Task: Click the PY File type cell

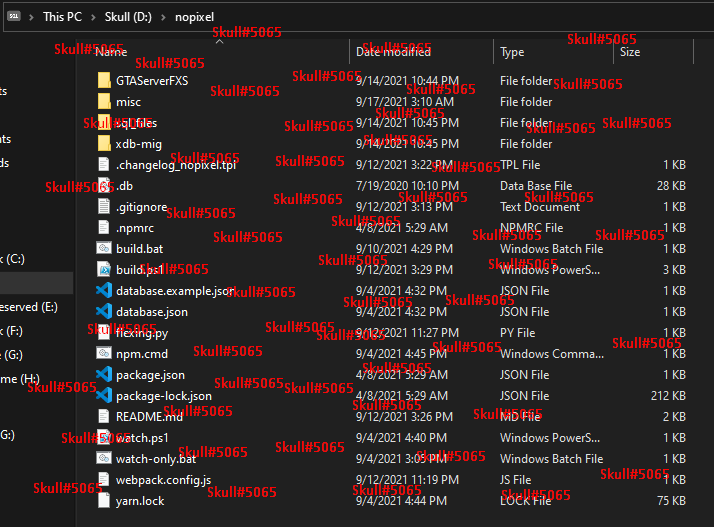Action: [517, 333]
